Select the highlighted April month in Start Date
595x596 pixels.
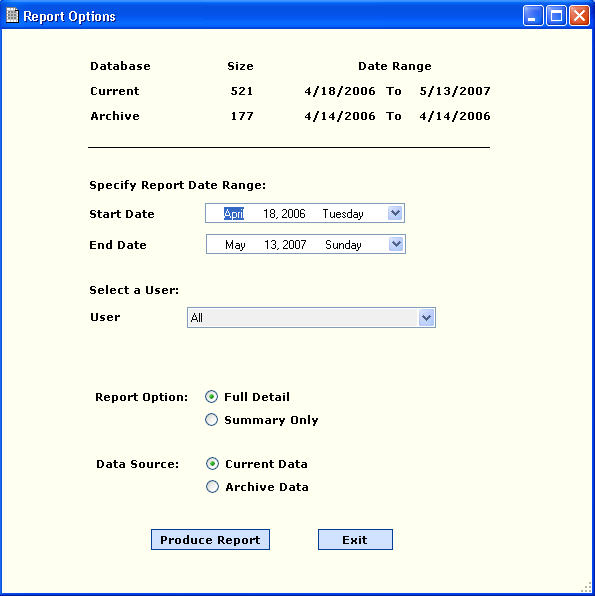[233, 214]
